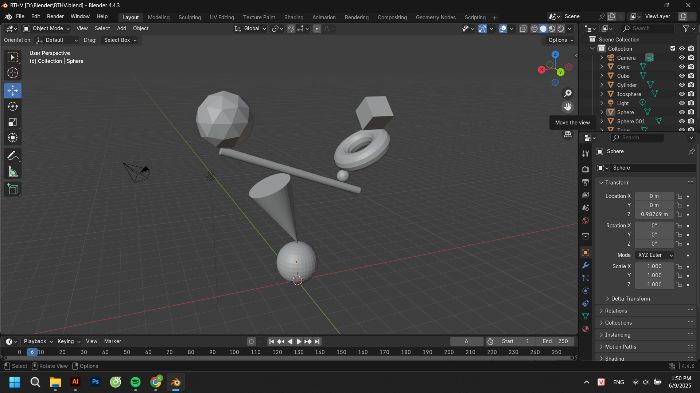Screen dimensions: 700x393
Task: Open the Object Data mesh tab
Action: [x=586, y=316]
